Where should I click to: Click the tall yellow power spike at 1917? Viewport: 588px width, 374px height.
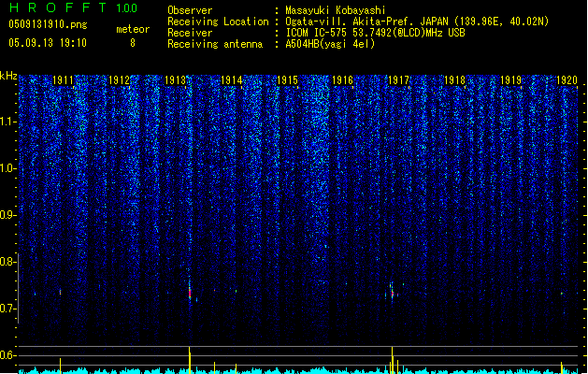tap(393, 360)
